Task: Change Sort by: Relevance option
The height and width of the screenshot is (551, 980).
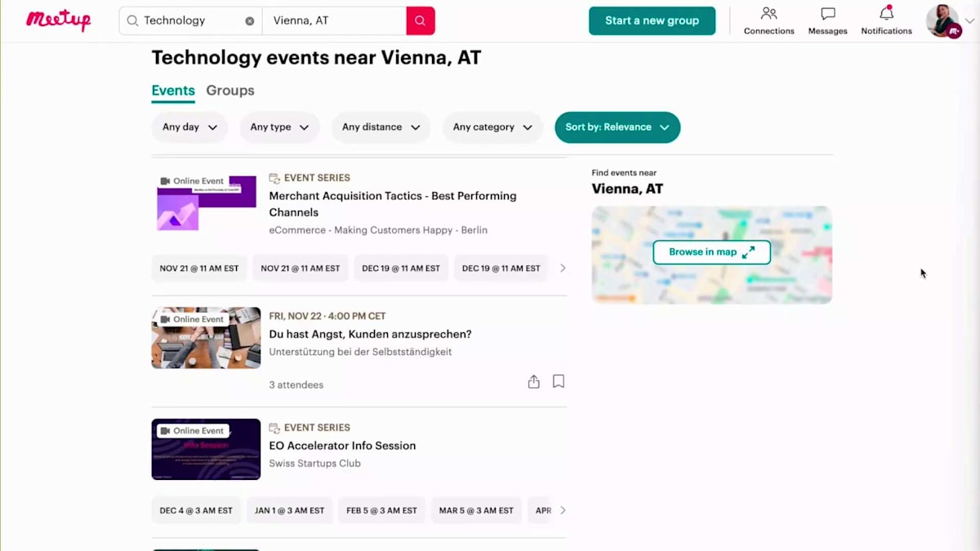Action: coord(617,127)
